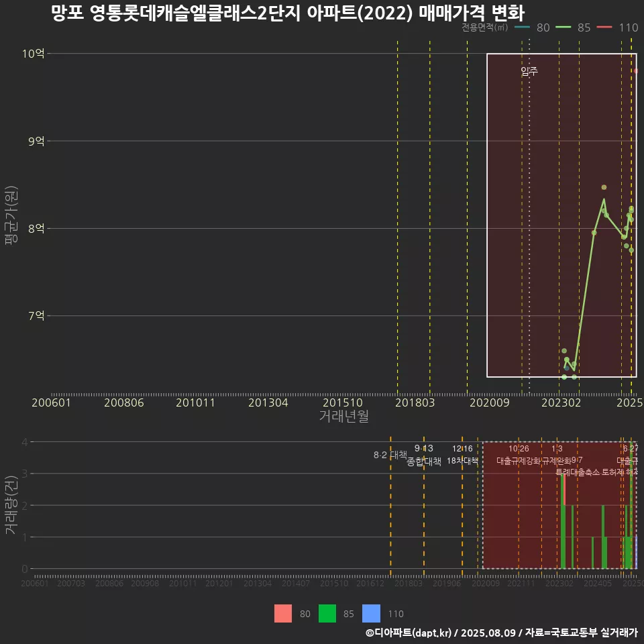The width and height of the screenshot is (644, 644).
Task: Click the green 85 line key in price legend
Action: pos(563,28)
